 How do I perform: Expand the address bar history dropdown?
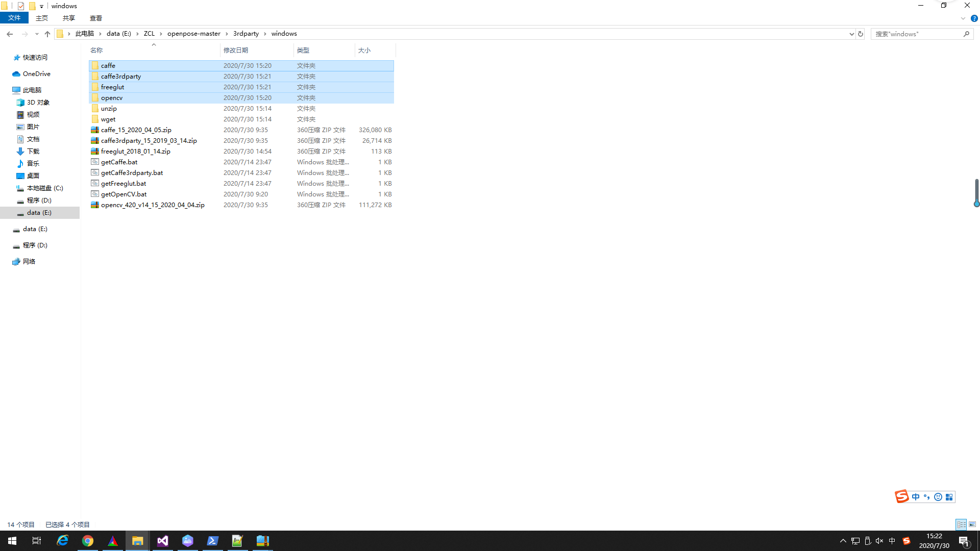click(x=851, y=34)
